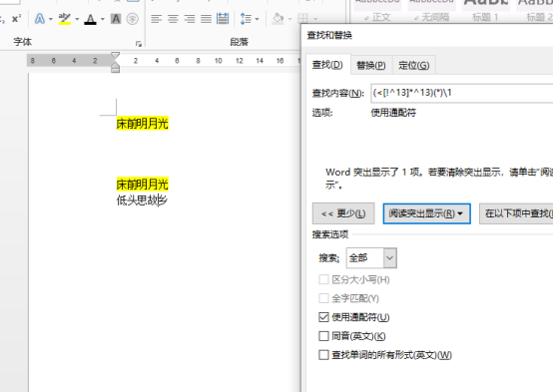Center the paragraph text
Screen dimensions: 553x392
coord(173,19)
